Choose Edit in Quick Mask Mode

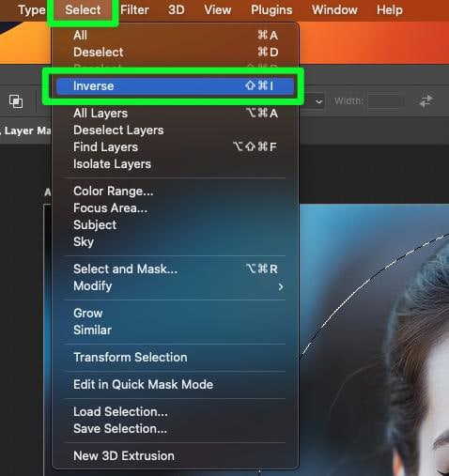point(176,384)
